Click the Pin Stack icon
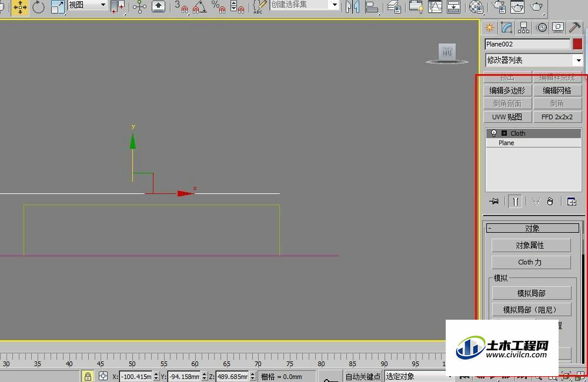Screen dimensions: 588x382 pos(494,202)
